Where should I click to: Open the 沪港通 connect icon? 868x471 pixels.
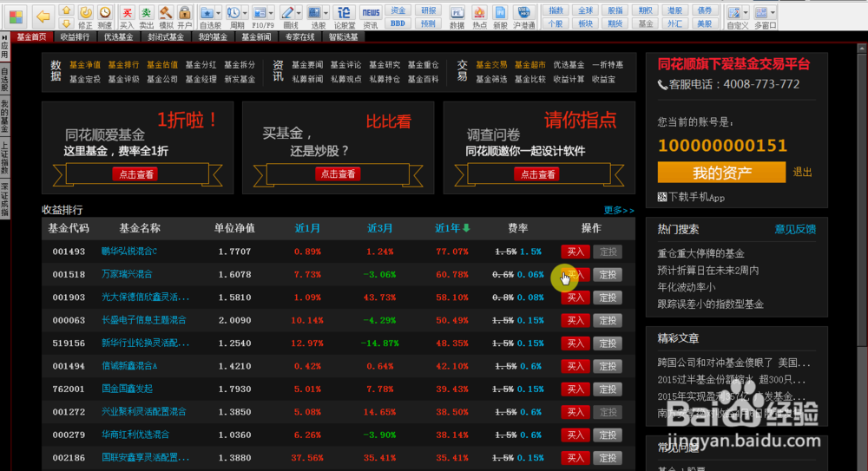pyautogui.click(x=523, y=16)
